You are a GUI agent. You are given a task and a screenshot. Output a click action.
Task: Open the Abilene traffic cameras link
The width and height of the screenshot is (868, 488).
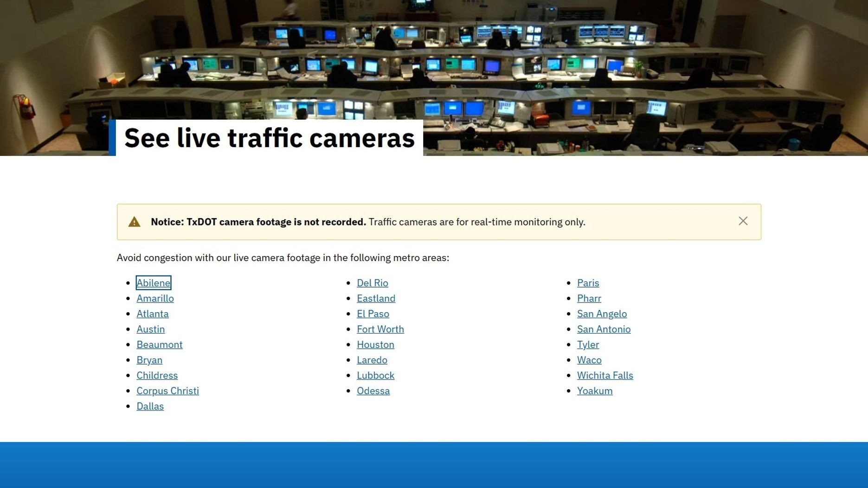click(x=153, y=283)
